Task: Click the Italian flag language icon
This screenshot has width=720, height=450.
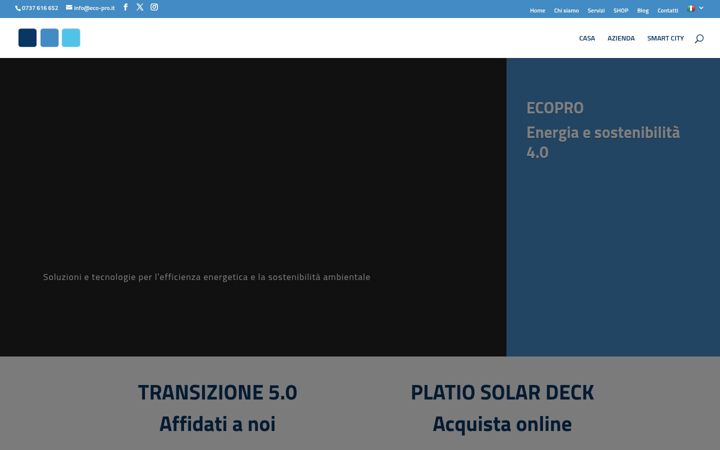Action: tap(691, 9)
